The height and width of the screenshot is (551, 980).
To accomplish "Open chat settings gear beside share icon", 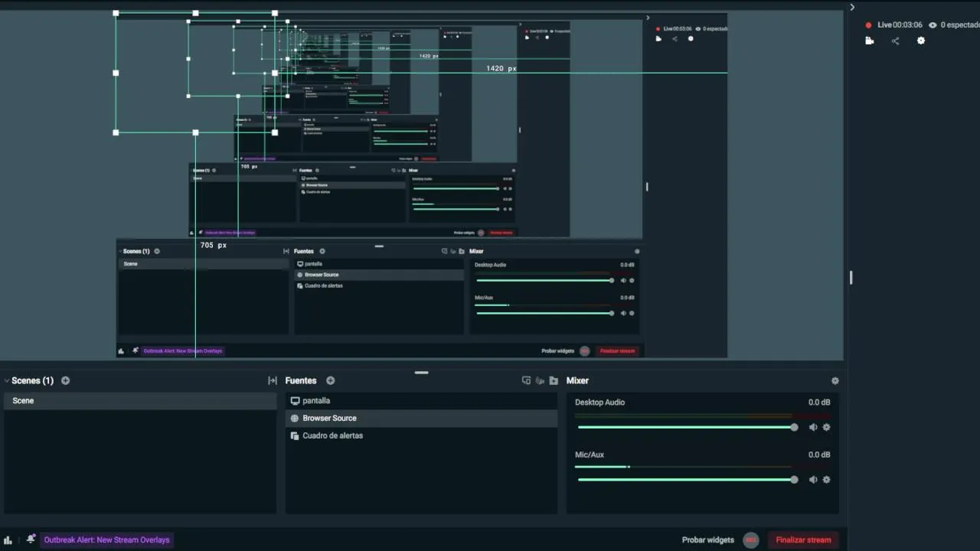I will pos(921,41).
